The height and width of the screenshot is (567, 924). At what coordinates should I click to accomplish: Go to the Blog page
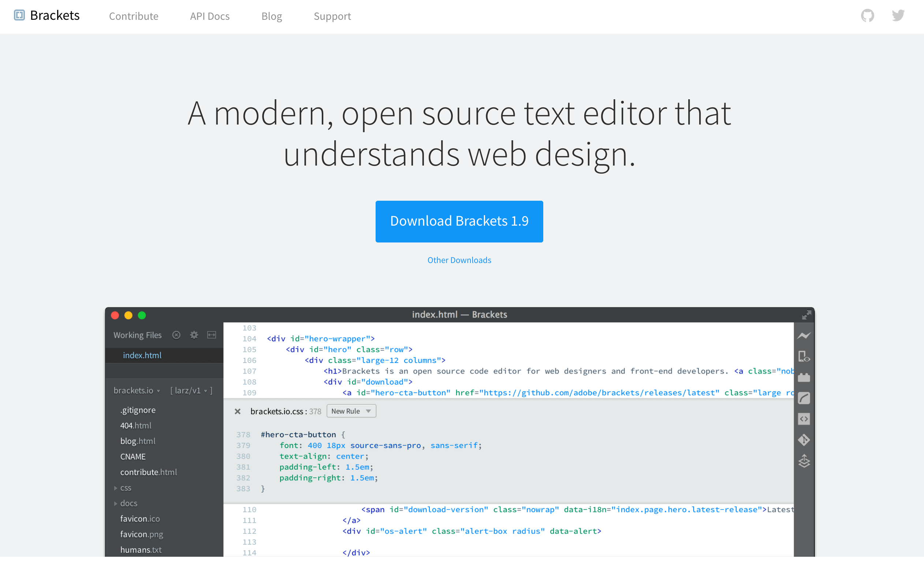272,16
